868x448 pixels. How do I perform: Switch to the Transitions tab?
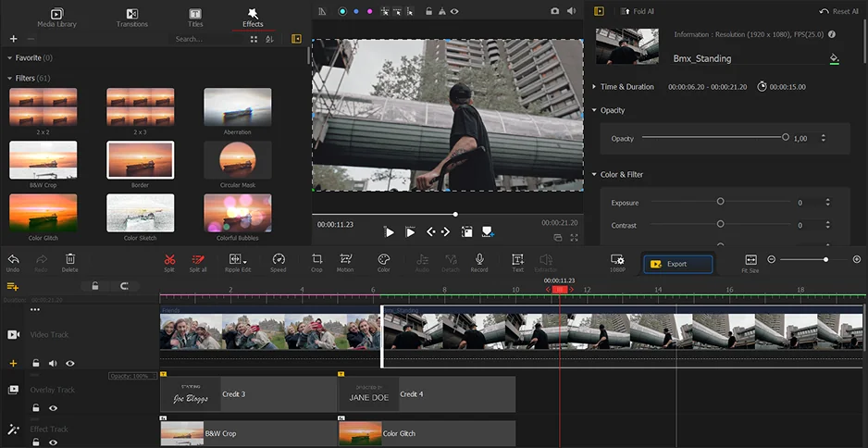tap(131, 18)
